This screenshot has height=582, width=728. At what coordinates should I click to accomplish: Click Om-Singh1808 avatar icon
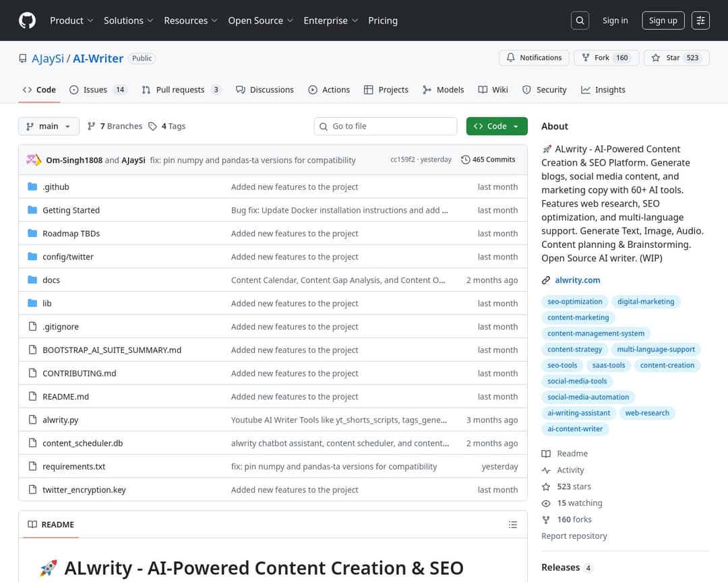pos(34,160)
